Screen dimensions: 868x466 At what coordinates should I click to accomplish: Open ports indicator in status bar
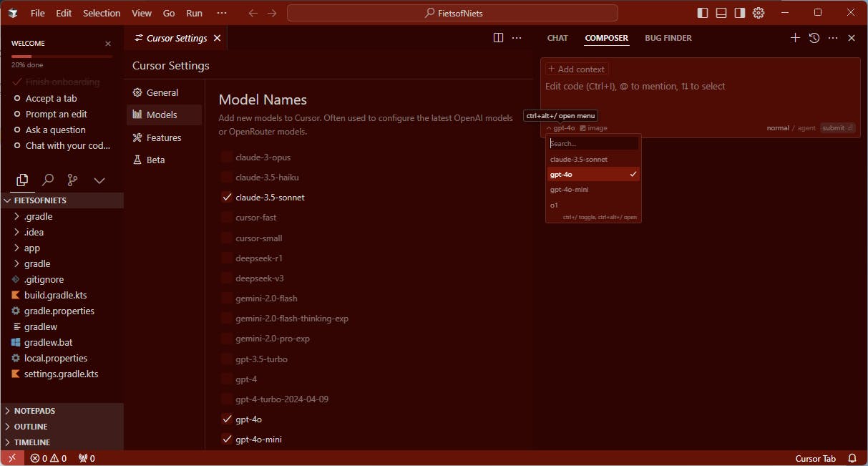click(87, 458)
